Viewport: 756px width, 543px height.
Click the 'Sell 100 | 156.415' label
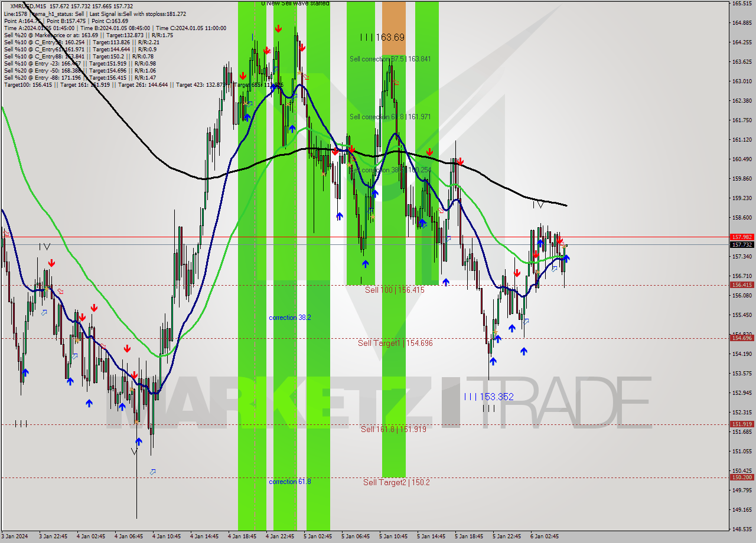coord(395,290)
